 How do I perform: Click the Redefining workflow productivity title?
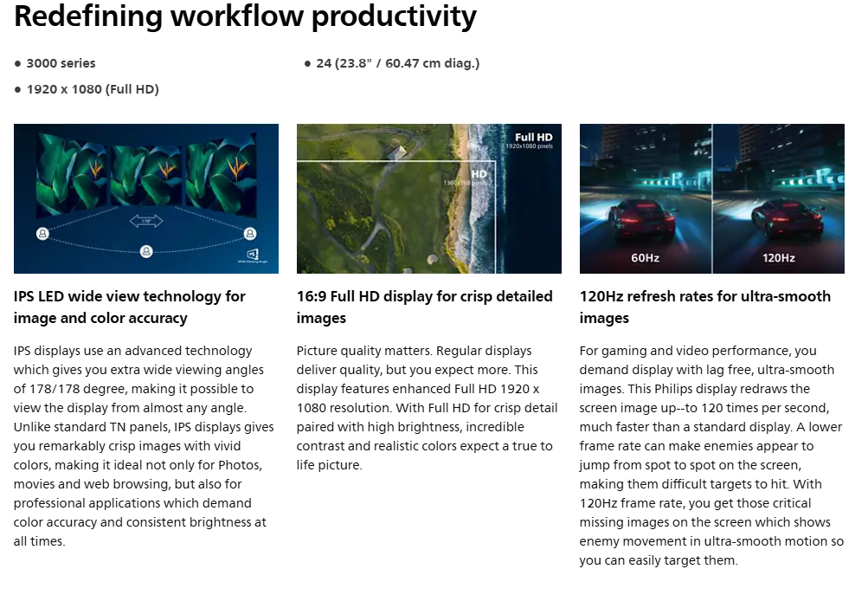[x=245, y=16]
